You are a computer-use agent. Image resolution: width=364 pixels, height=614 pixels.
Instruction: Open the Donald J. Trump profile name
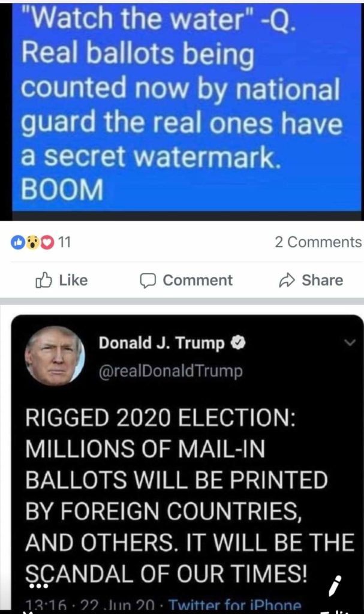pos(162,342)
